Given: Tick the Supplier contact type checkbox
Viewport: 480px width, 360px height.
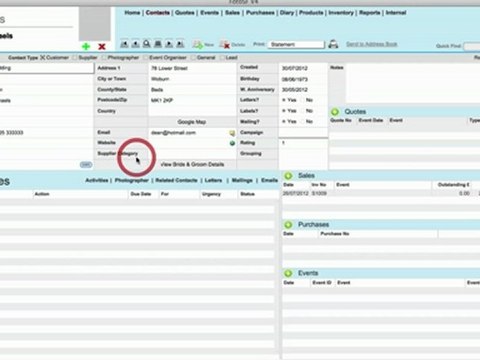Looking at the screenshot, I should coord(75,58).
